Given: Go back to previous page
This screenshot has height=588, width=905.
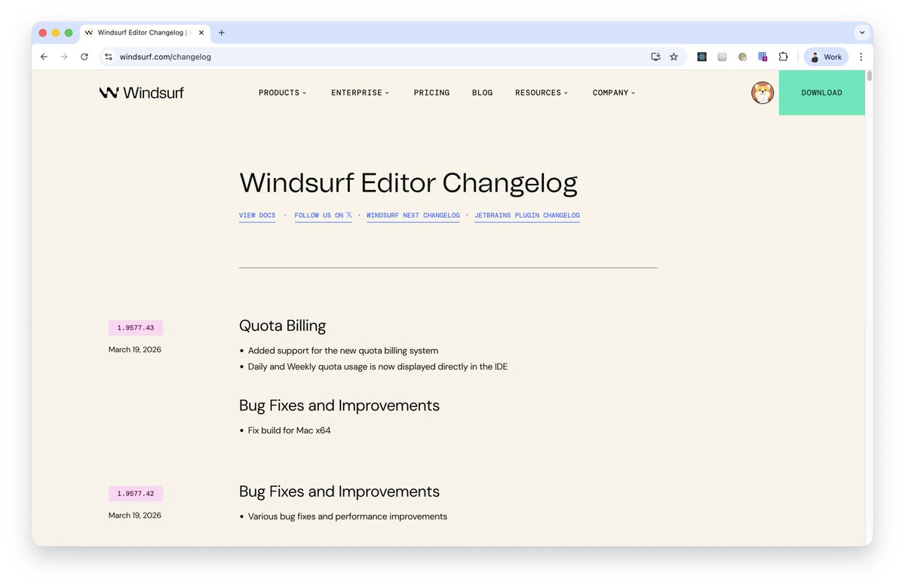Looking at the screenshot, I should coord(44,57).
